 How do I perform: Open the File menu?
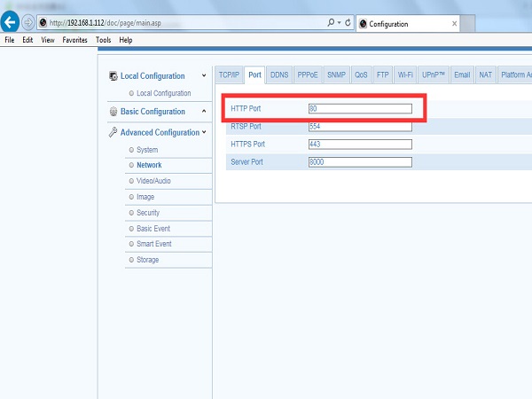coord(10,40)
